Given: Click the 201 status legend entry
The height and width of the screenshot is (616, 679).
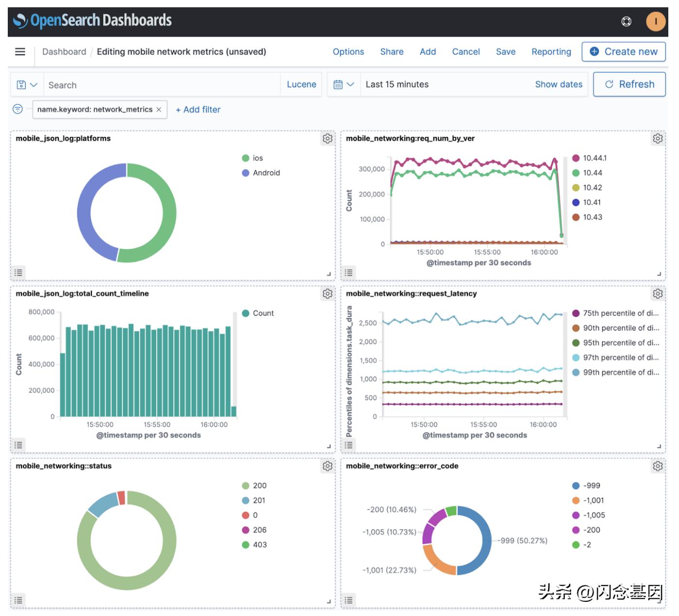Looking at the screenshot, I should point(254,500).
